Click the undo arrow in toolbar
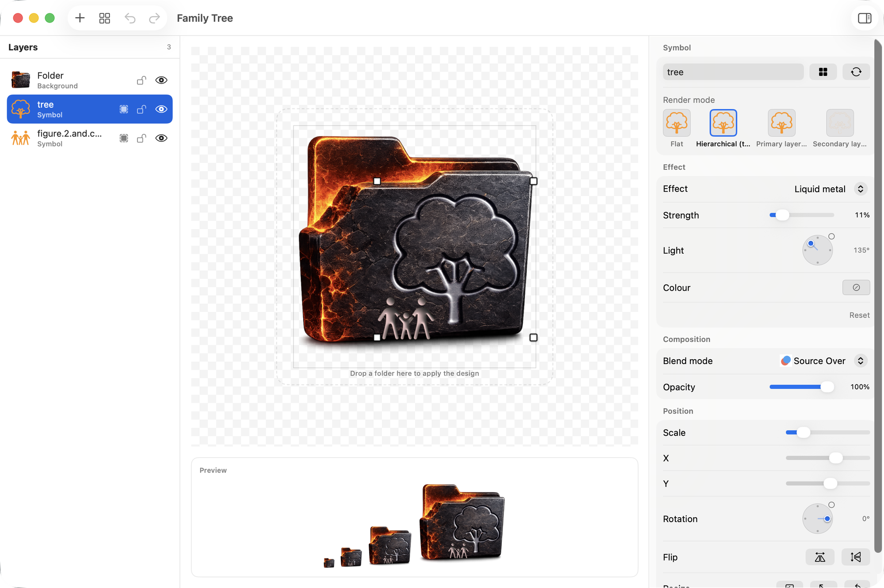The image size is (884, 588). pyautogui.click(x=130, y=18)
